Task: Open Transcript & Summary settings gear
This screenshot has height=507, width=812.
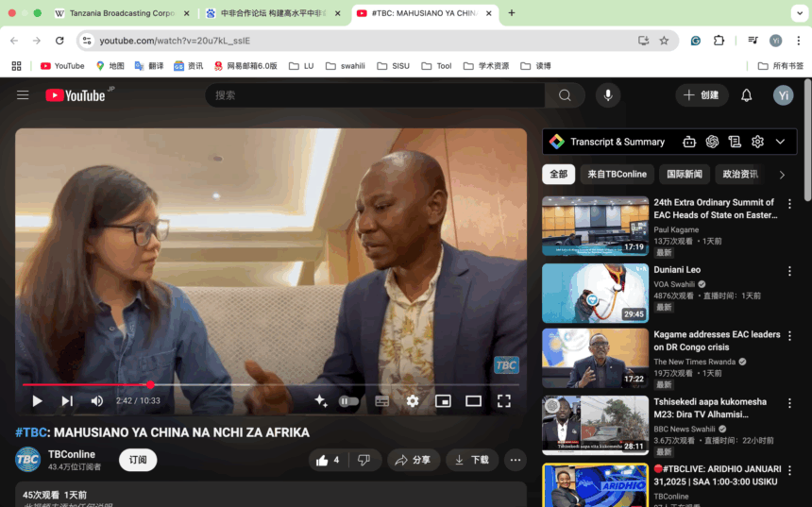Action: click(757, 142)
